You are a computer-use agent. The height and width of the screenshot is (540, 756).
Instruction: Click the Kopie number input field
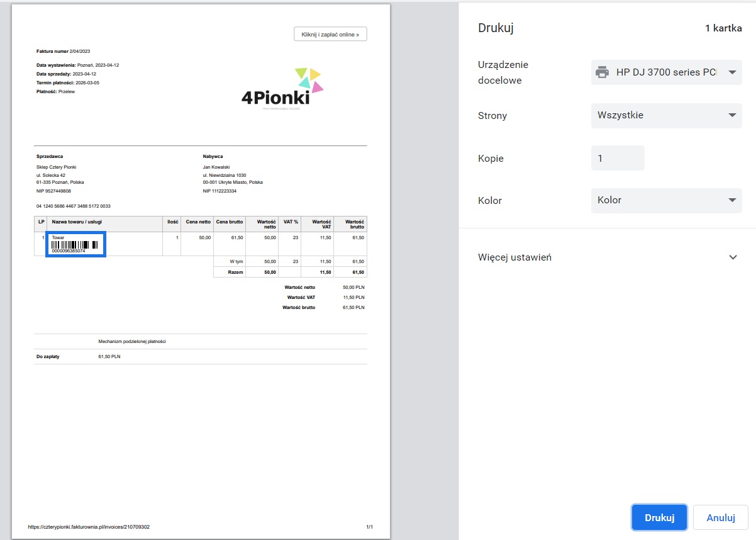(x=618, y=158)
